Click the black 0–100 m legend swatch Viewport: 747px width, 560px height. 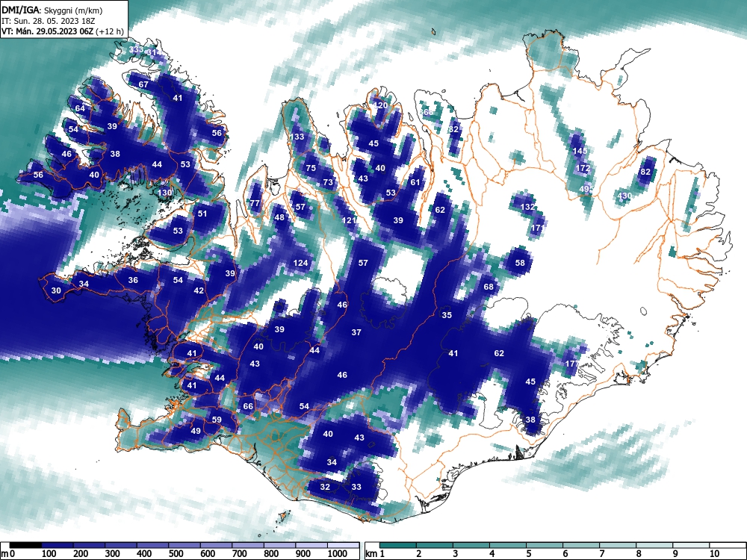tap(25, 545)
